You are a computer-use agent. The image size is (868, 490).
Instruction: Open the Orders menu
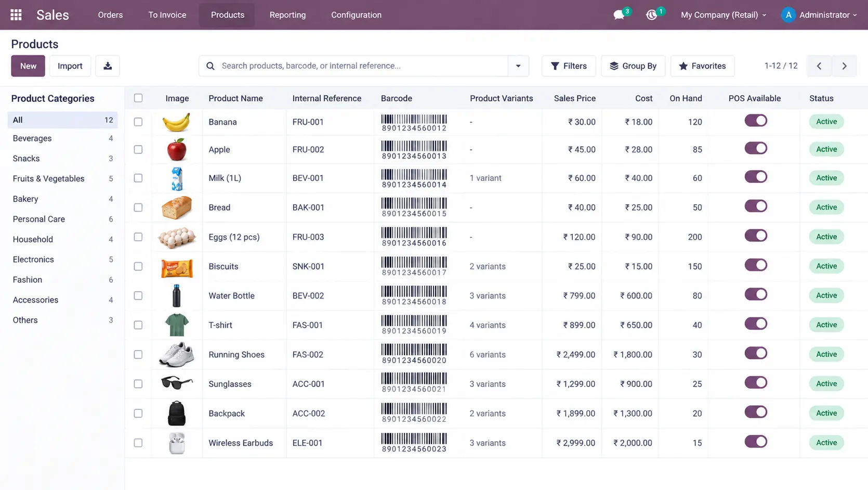click(110, 15)
